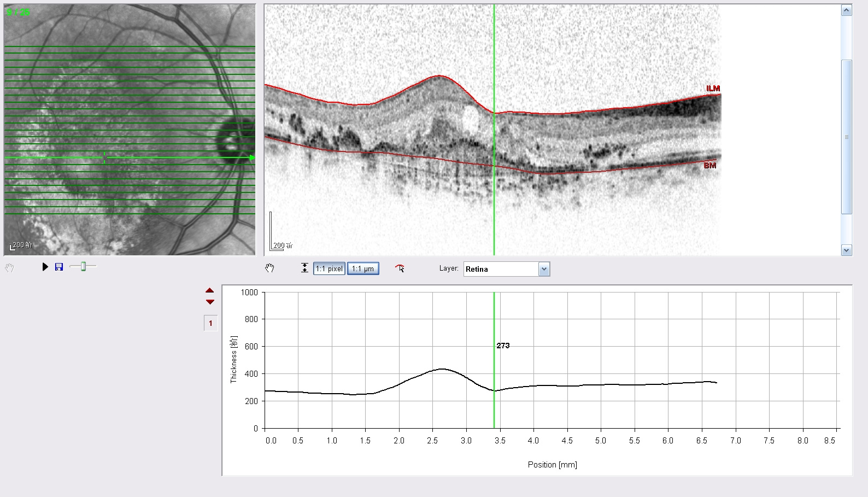
Task: Click the vertical fit-height icon
Action: point(304,268)
